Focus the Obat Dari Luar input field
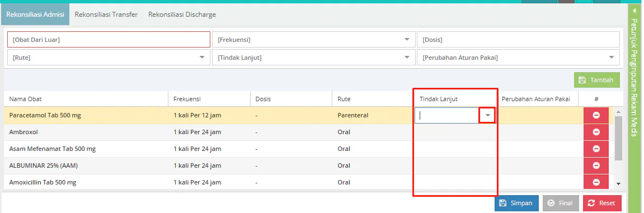The width and height of the screenshot is (644, 213). [109, 40]
